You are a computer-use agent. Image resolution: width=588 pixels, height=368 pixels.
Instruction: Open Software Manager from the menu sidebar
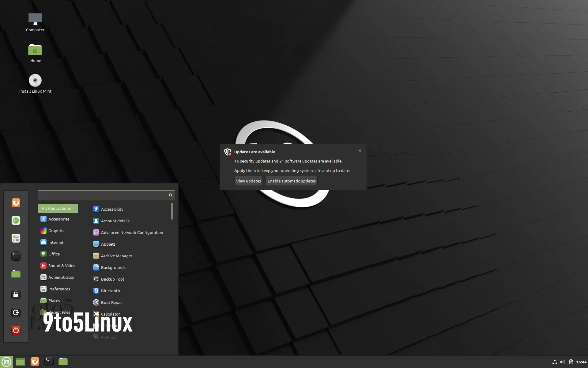16,220
